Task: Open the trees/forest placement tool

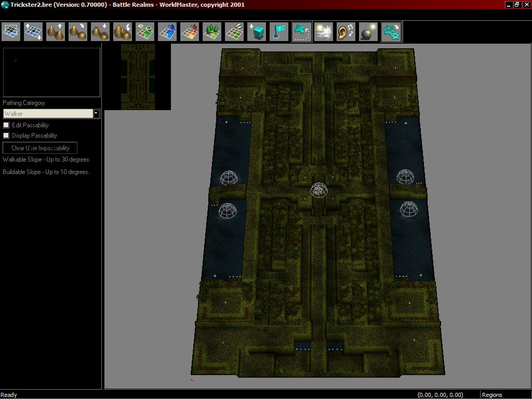Action: (x=212, y=32)
